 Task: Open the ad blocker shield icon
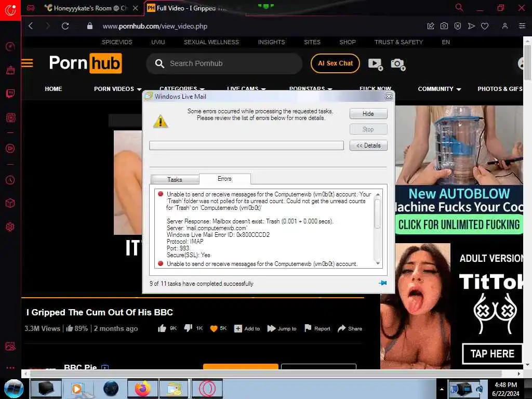pos(457,26)
